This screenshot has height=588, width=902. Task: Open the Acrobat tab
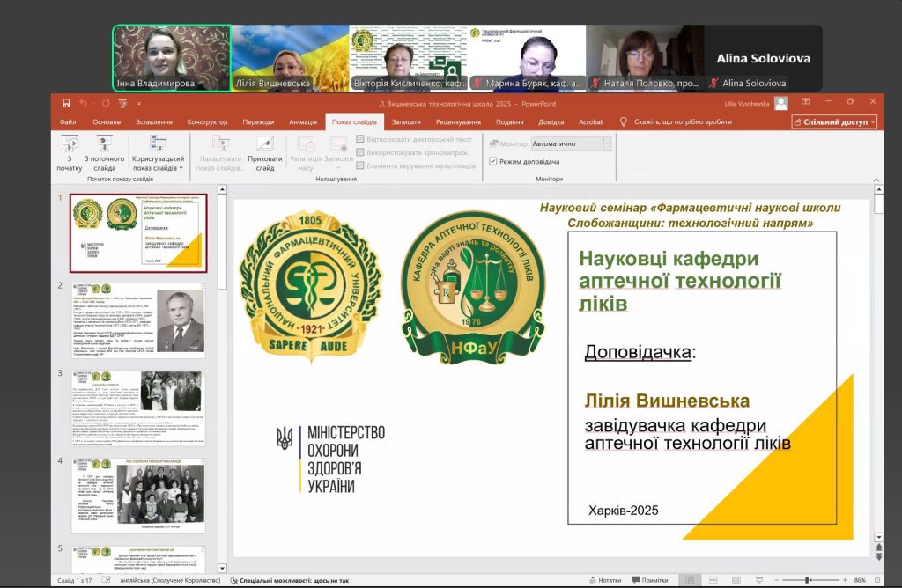(590, 121)
